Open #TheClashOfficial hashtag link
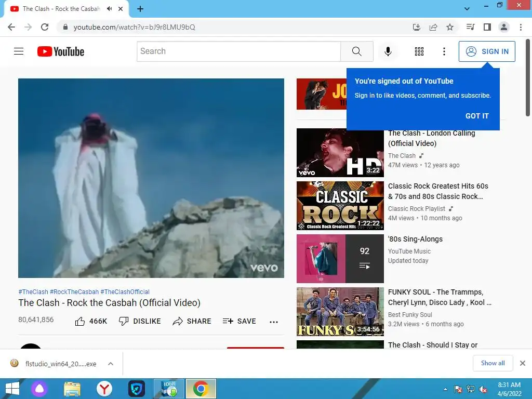 point(125,292)
